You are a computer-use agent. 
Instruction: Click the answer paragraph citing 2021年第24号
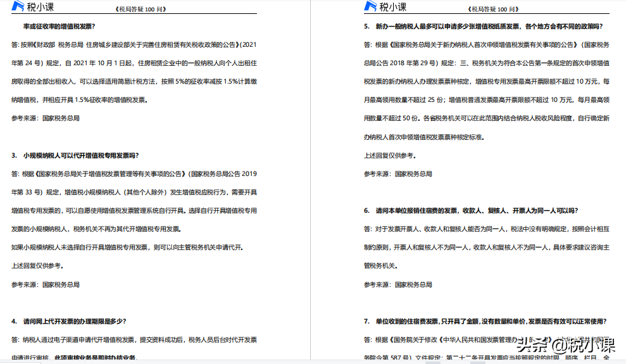[134, 72]
